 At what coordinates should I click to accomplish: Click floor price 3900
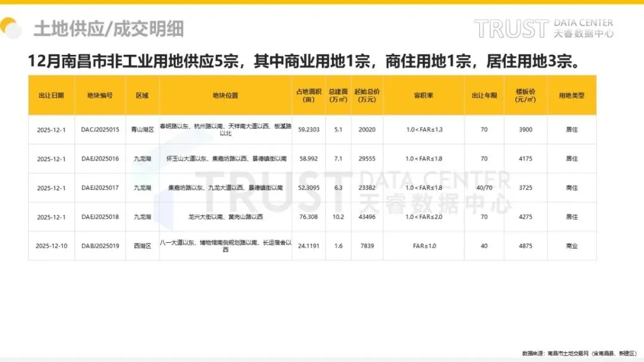click(x=525, y=129)
